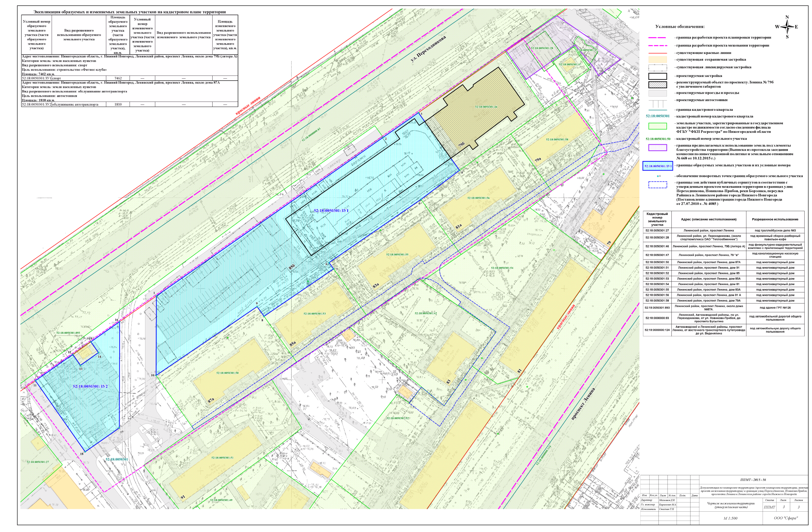The image size is (812, 532).
Task: Click the green outlined registered parcels legend rectangle
Action: pyautogui.click(x=657, y=126)
